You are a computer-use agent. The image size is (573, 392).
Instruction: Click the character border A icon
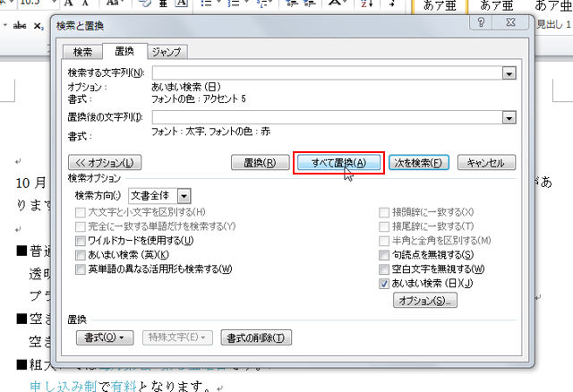[181, 4]
